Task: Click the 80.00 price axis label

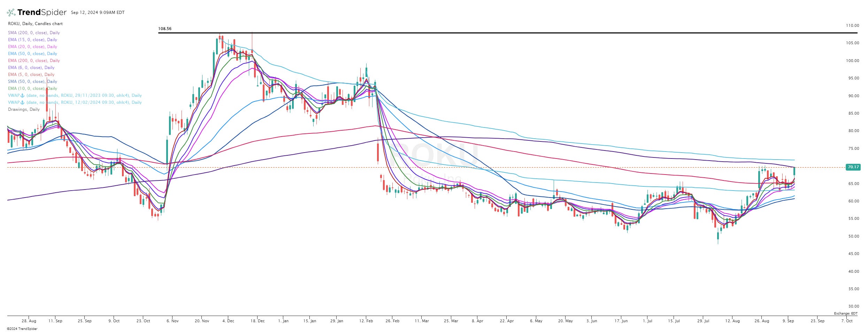Action: tap(853, 131)
